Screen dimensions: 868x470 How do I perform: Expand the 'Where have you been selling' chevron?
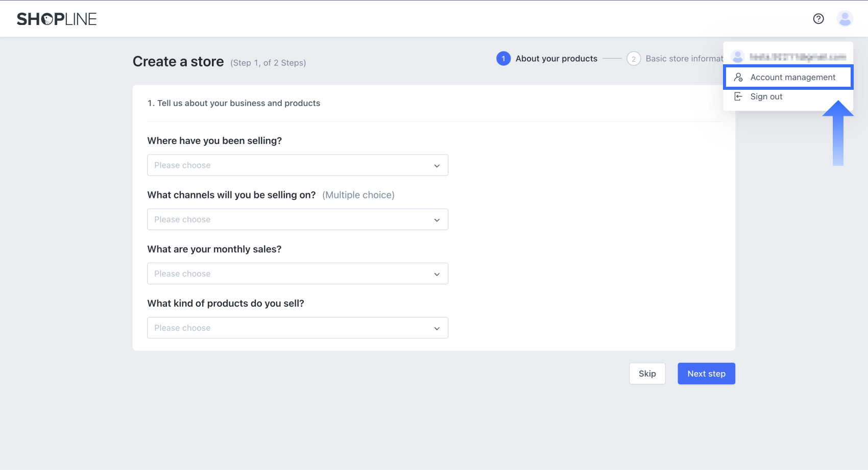(x=437, y=166)
